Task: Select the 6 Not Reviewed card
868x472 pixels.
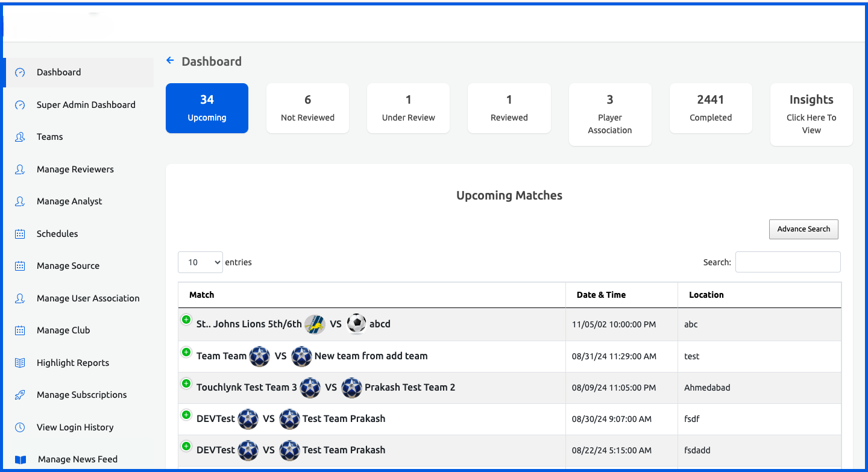Action: coord(307,108)
